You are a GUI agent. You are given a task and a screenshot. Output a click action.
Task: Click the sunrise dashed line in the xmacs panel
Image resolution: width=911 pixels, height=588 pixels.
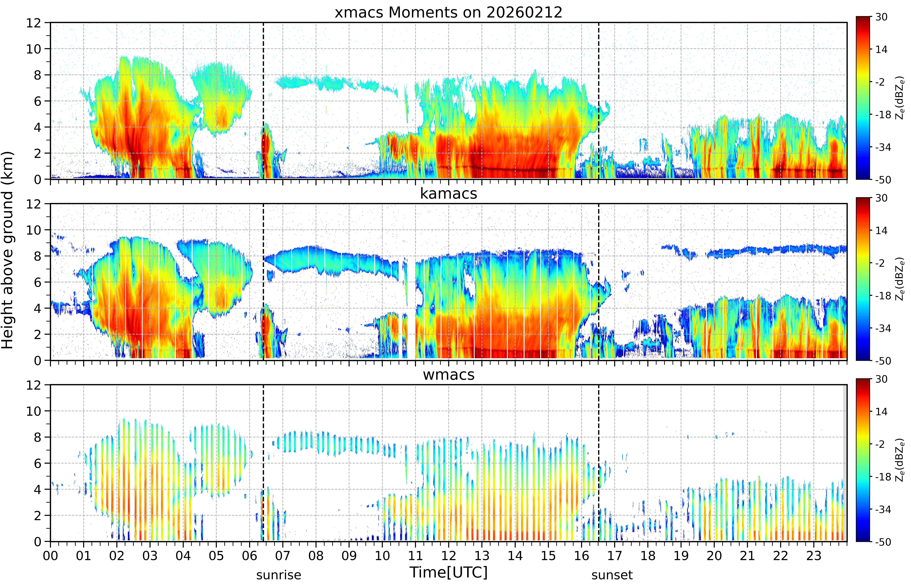click(263, 101)
